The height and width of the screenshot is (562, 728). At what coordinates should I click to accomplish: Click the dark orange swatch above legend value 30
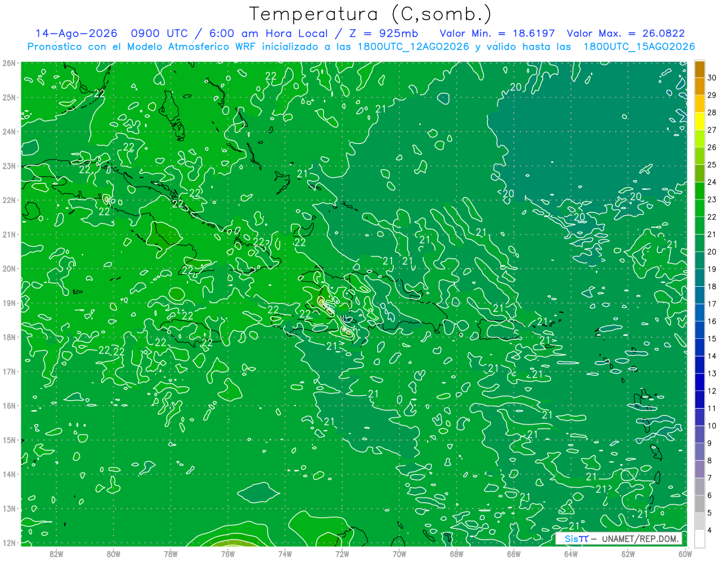click(x=699, y=69)
